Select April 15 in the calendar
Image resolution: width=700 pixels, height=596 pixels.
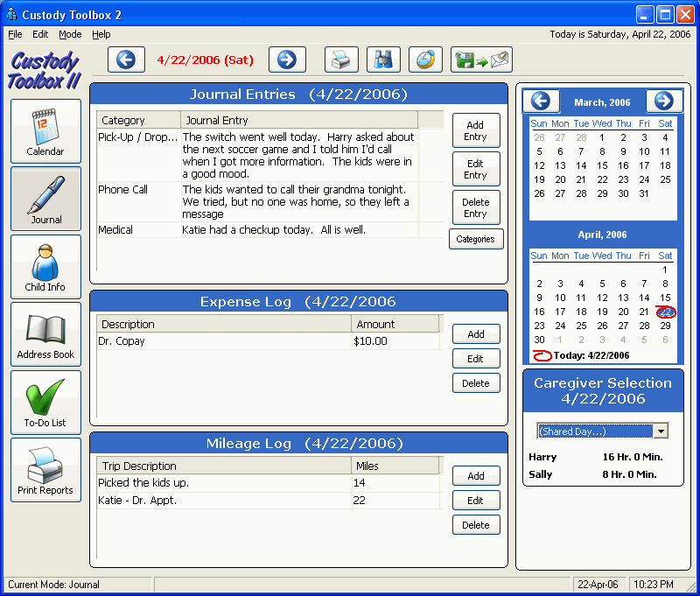click(665, 298)
